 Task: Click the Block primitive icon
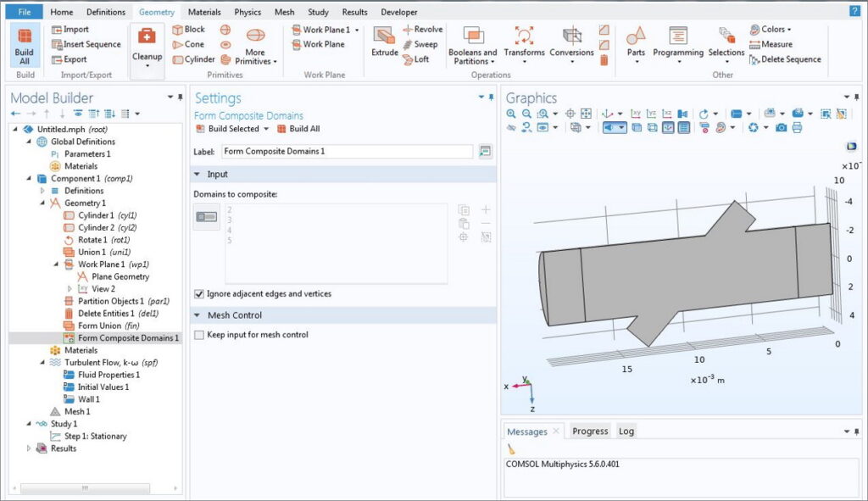tap(188, 30)
